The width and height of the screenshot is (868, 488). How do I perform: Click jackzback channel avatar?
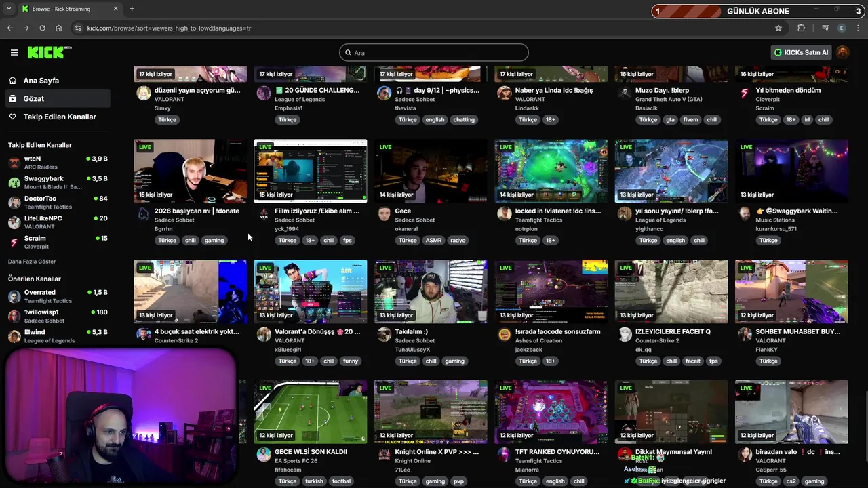click(x=504, y=334)
